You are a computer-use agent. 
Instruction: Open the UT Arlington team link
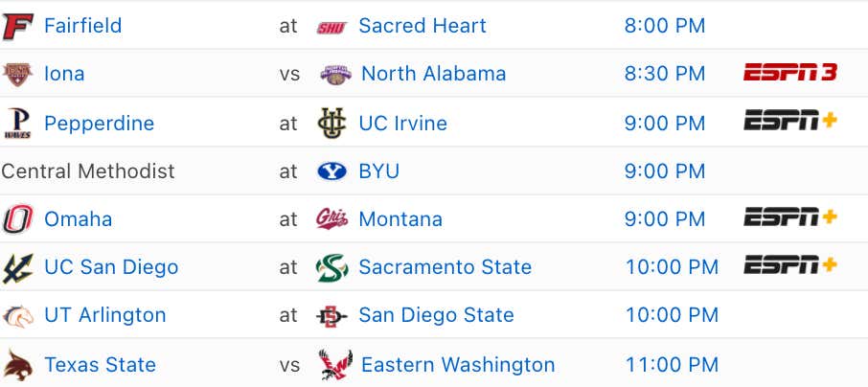coord(105,315)
